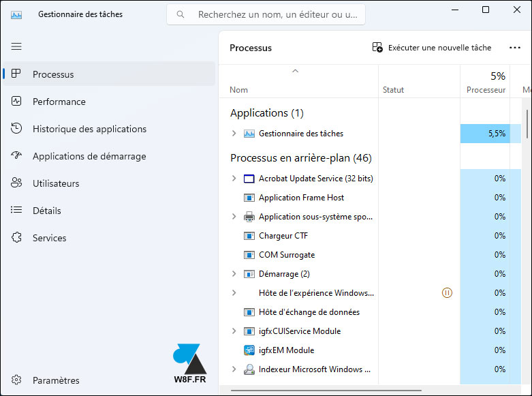This screenshot has width=532, height=396.
Task: Click the Gestionnaire des tâches process icon
Action: click(x=249, y=134)
